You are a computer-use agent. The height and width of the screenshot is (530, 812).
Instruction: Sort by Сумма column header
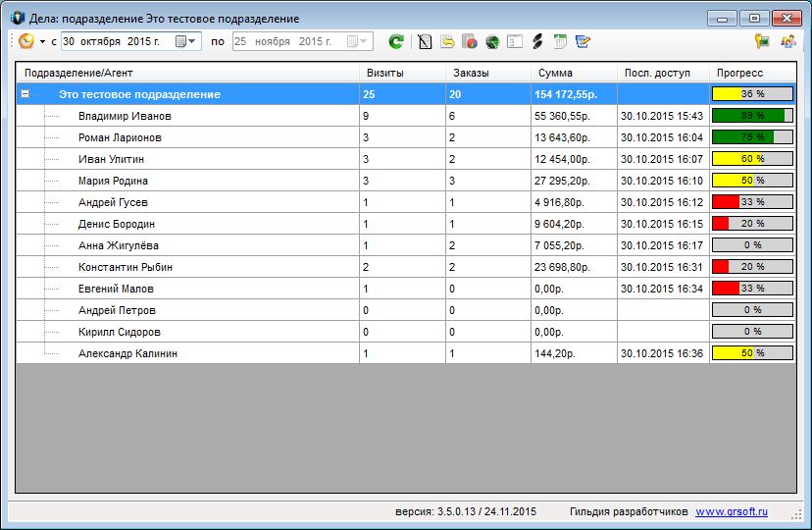[x=575, y=73]
